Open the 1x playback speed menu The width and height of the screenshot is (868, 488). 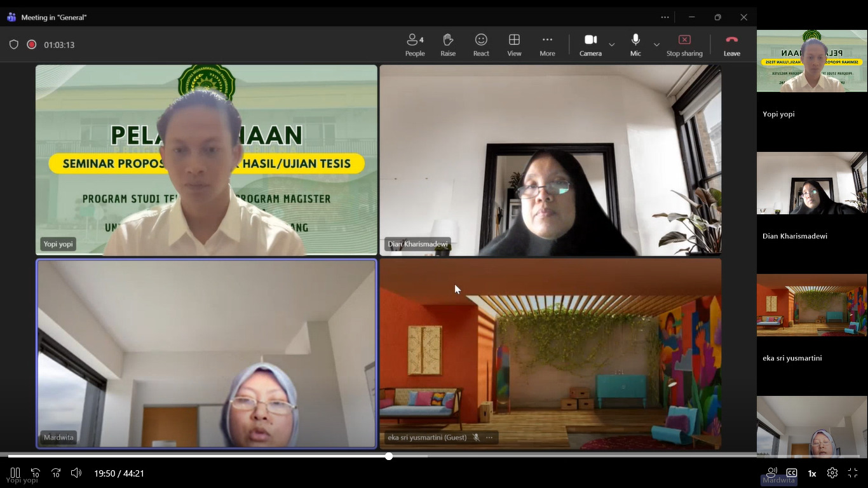point(812,473)
